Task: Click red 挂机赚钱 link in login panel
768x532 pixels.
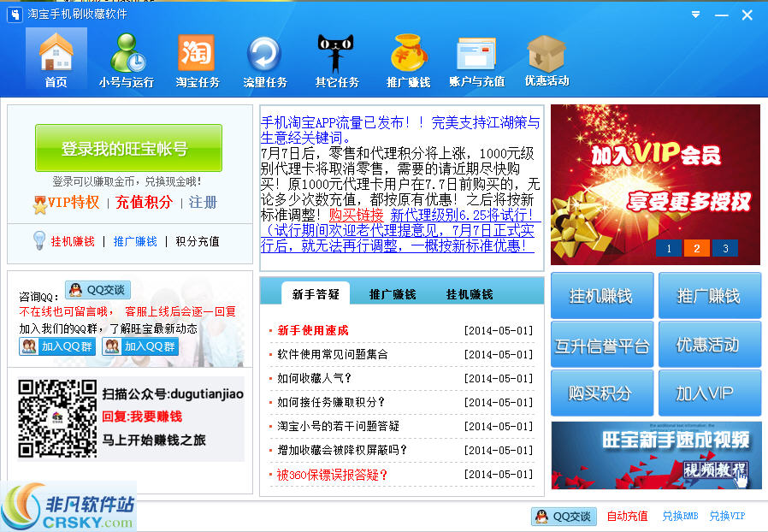Action: click(x=73, y=241)
